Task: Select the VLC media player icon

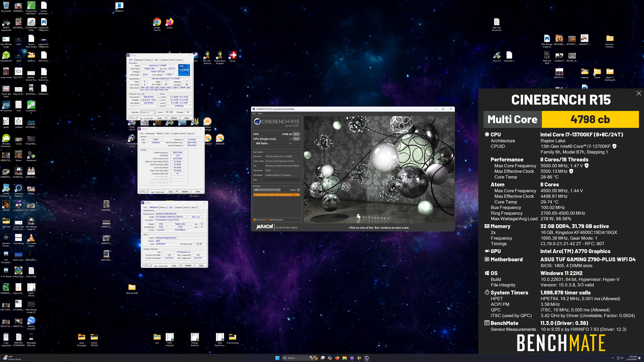Action: click(31, 240)
